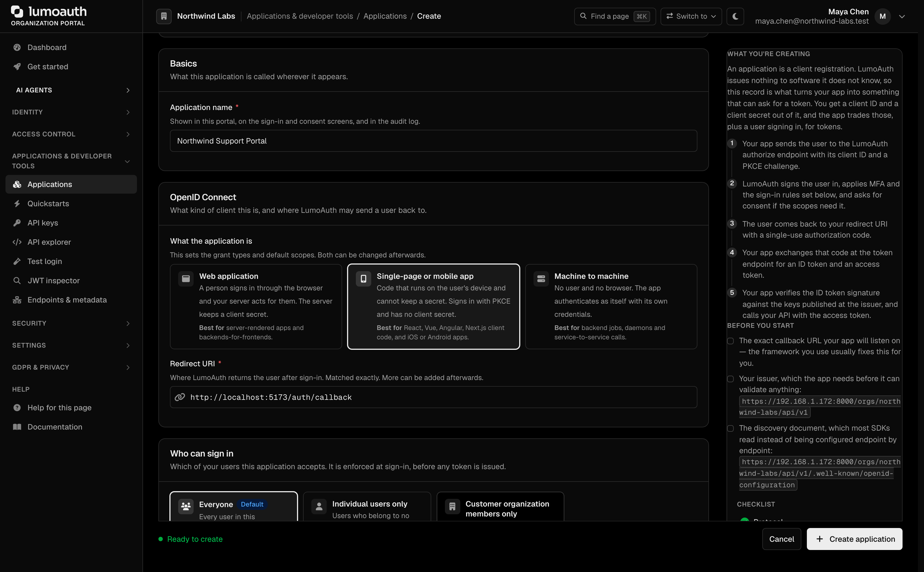The height and width of the screenshot is (572, 924).
Task: Click the Endpoints & metadata network icon
Action: (17, 300)
